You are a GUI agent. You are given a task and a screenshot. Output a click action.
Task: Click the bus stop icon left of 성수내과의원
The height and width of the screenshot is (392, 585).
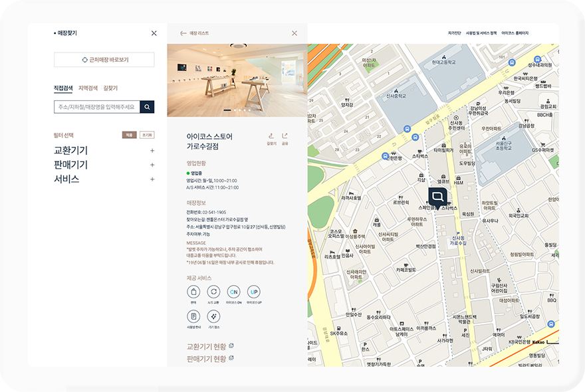click(x=537, y=59)
